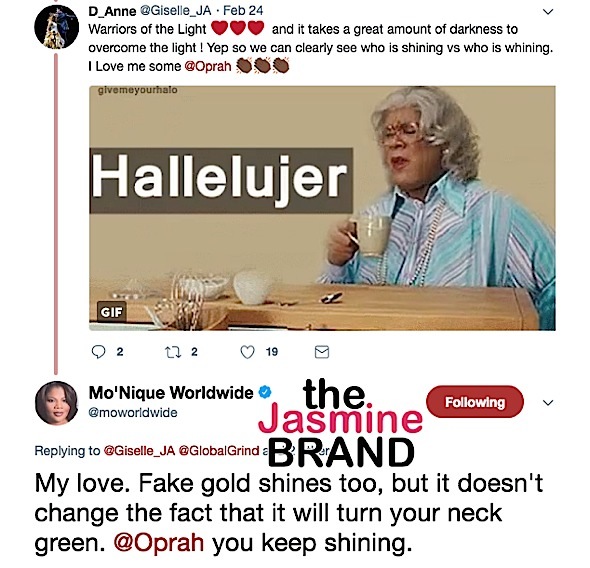Screen dimensions: 590x568
Task: Click the reply speech bubble icon
Action: [x=99, y=352]
